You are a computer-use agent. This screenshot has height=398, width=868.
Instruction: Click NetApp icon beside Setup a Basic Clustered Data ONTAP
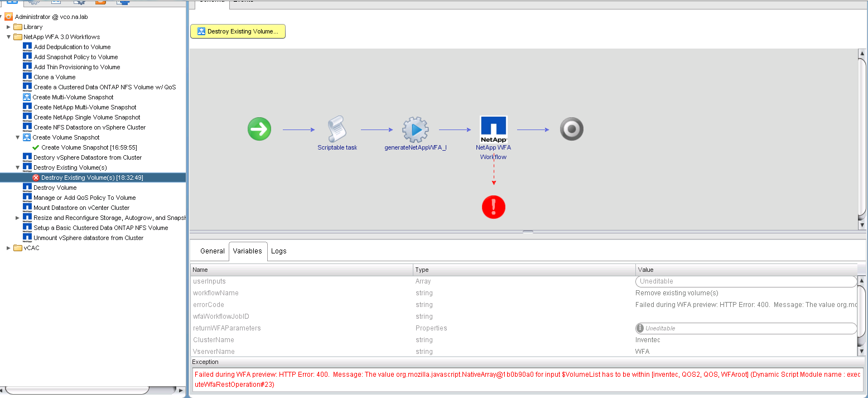click(x=27, y=228)
